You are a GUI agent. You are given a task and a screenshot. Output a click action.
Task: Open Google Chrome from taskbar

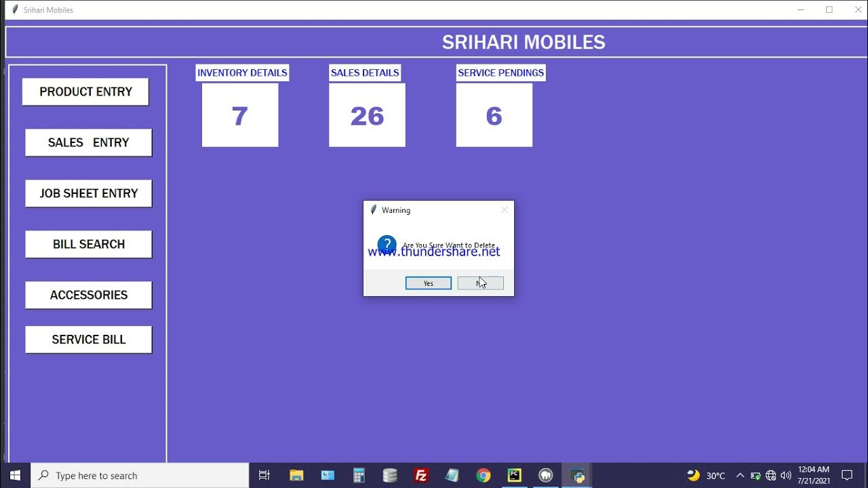coord(484,475)
